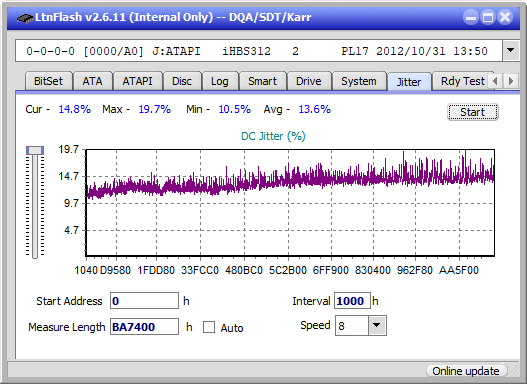The image size is (527, 384).
Task: Click the Measure Length input field
Action: 145,327
